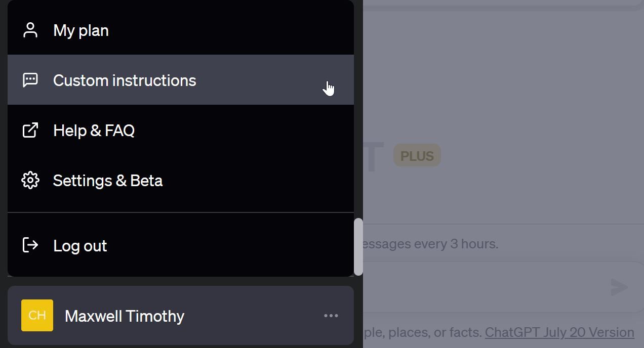
Task: Click the Custom instructions speech bubble icon
Action: 31,79
